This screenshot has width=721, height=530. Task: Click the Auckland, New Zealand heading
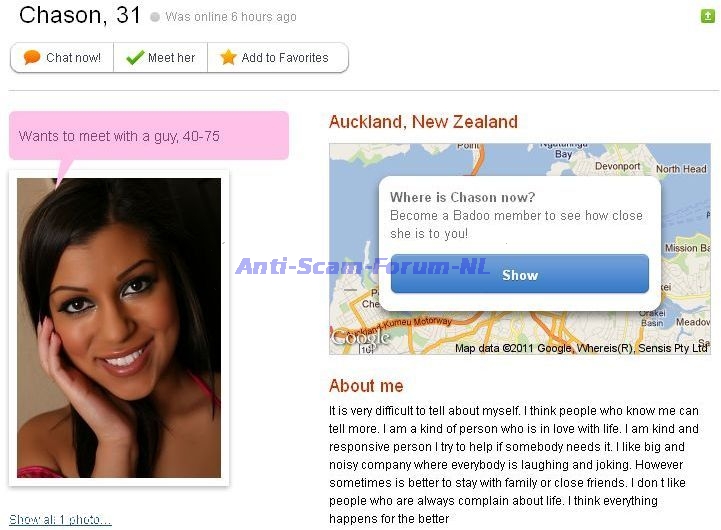[x=423, y=122]
